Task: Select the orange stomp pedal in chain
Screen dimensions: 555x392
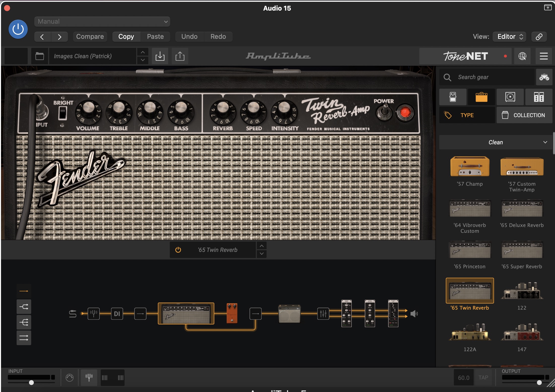Action: pyautogui.click(x=232, y=313)
